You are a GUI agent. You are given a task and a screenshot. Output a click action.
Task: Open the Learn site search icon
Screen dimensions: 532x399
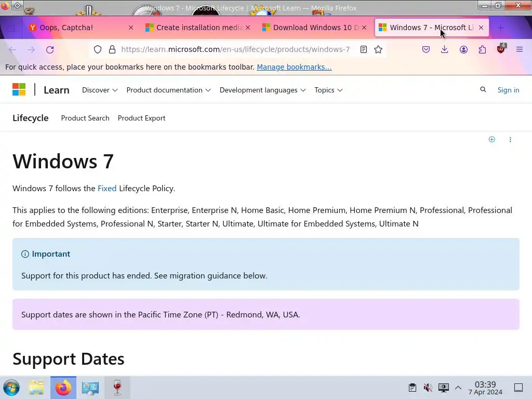pos(483,89)
